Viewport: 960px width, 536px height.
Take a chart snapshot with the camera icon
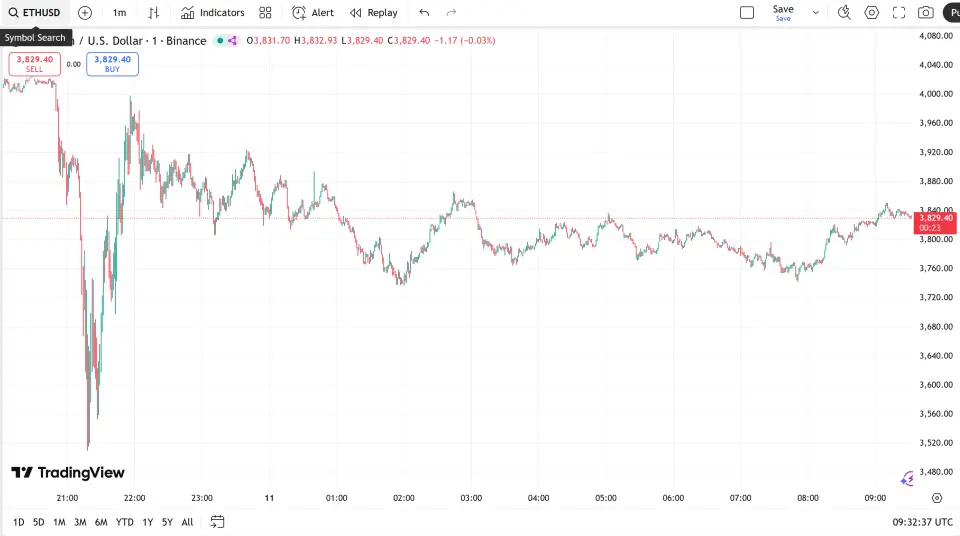[926, 13]
